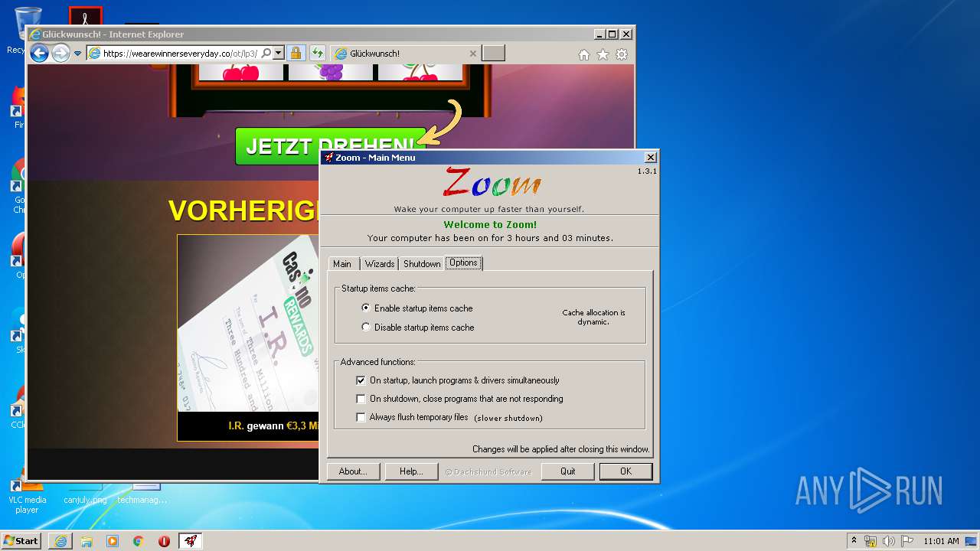Select Disable startup items cache
The height and width of the screenshot is (551, 980).
[417, 327]
